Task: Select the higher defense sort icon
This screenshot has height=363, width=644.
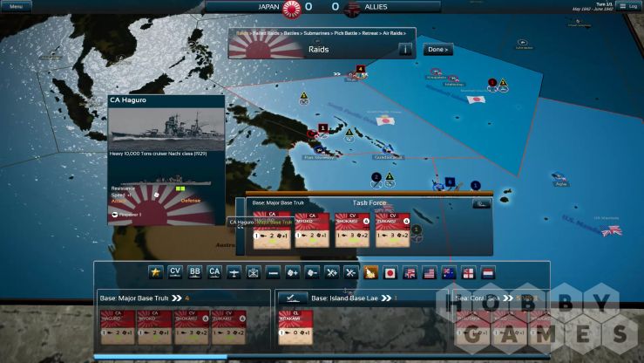Action: tap(293, 272)
